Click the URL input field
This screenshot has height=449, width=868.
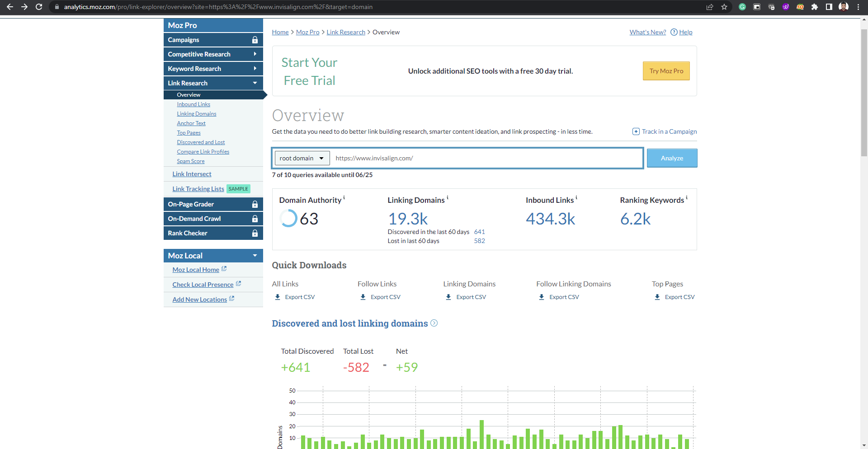pyautogui.click(x=486, y=158)
